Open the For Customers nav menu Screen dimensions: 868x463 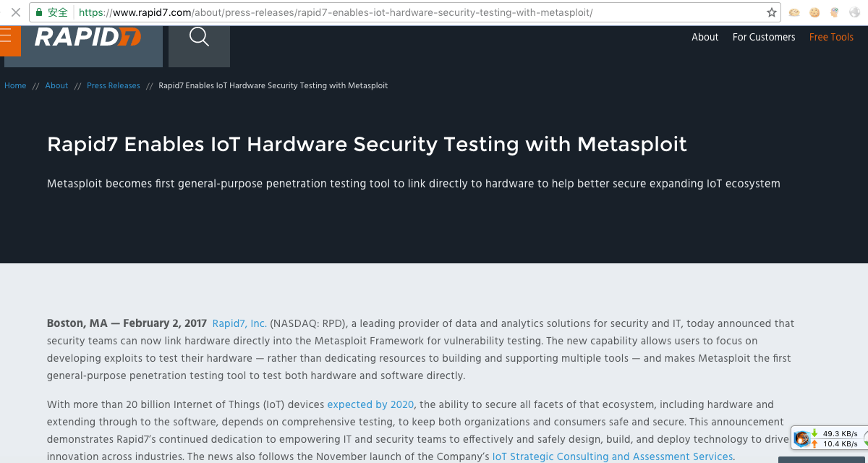pos(763,37)
